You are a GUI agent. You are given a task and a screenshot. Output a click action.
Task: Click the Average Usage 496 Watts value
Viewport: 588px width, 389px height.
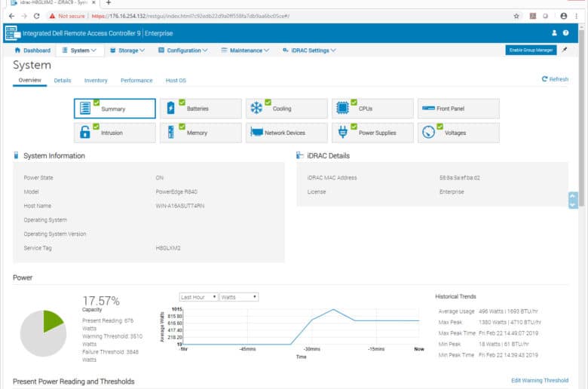pos(508,311)
